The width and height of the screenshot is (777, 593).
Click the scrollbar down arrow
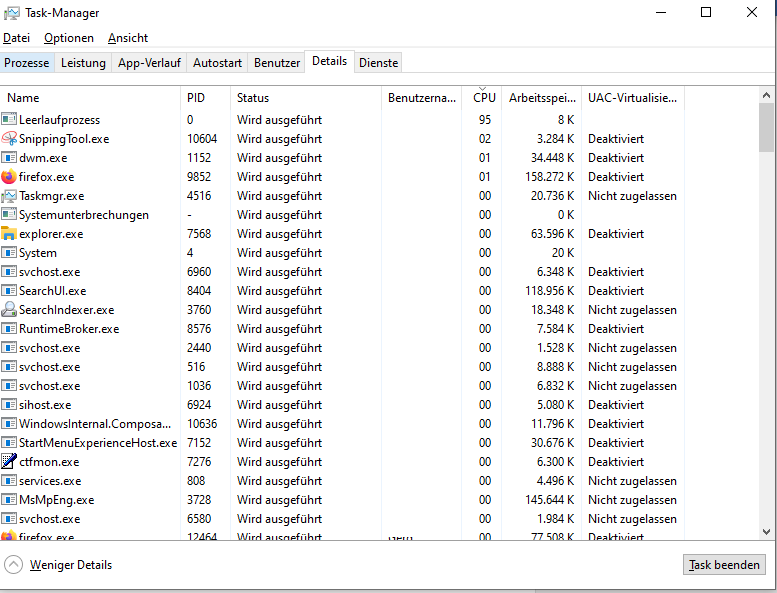[766, 532]
